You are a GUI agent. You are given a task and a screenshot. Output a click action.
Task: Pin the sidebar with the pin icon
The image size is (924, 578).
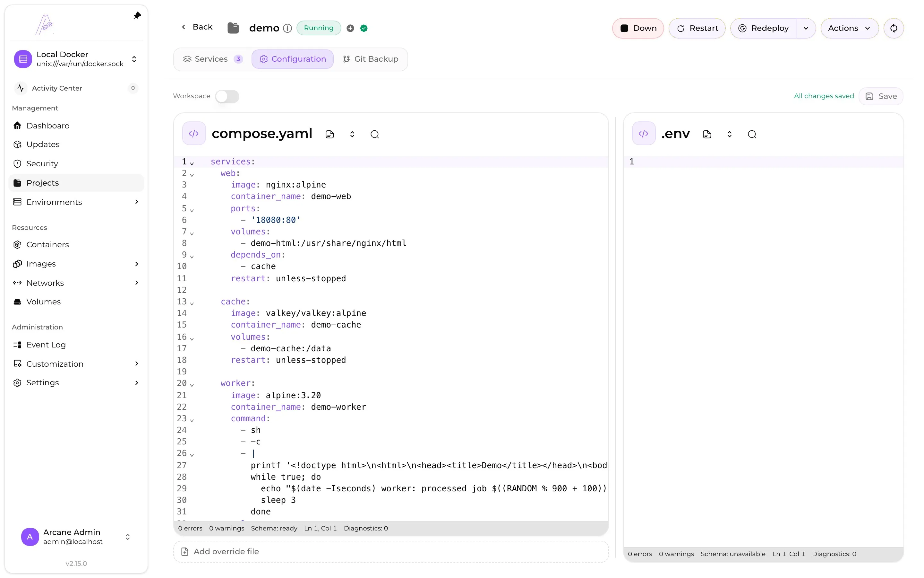[137, 16]
